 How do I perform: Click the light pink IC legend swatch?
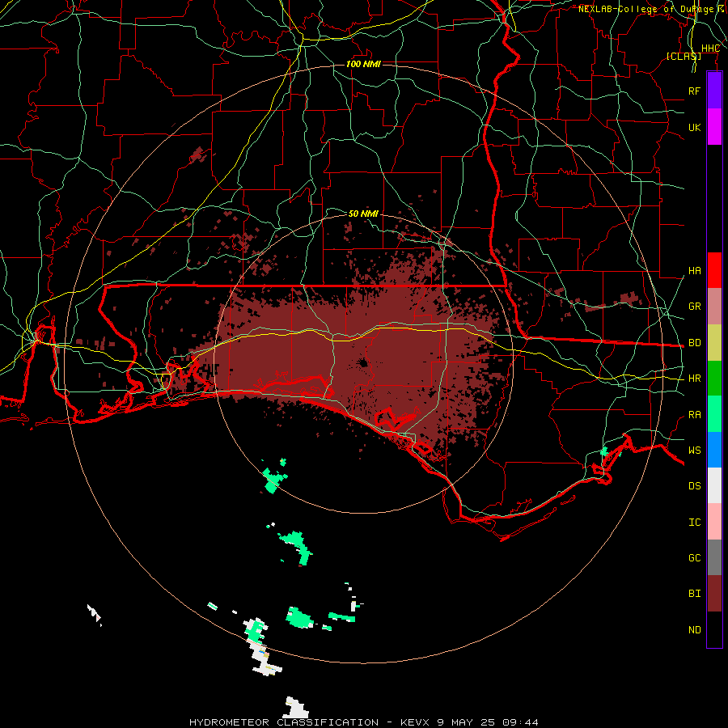[x=714, y=522]
